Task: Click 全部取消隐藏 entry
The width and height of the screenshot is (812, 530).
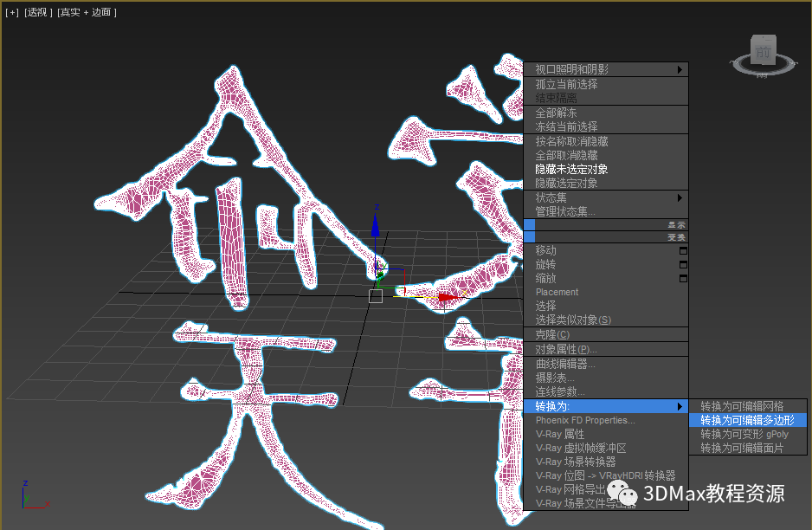Action: click(605, 155)
